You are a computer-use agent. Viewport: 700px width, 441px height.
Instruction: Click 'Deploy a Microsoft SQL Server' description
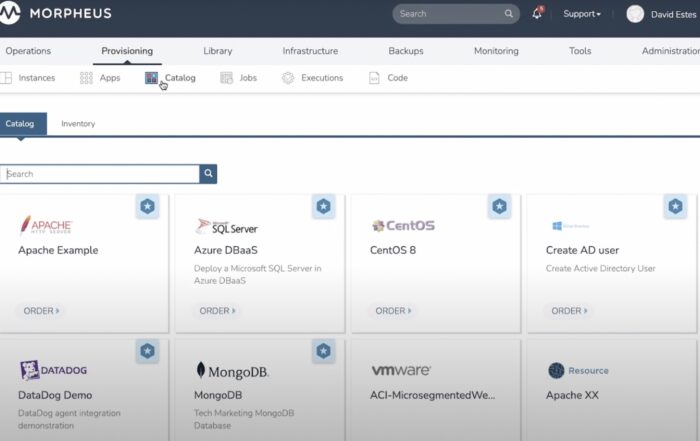[x=258, y=274]
